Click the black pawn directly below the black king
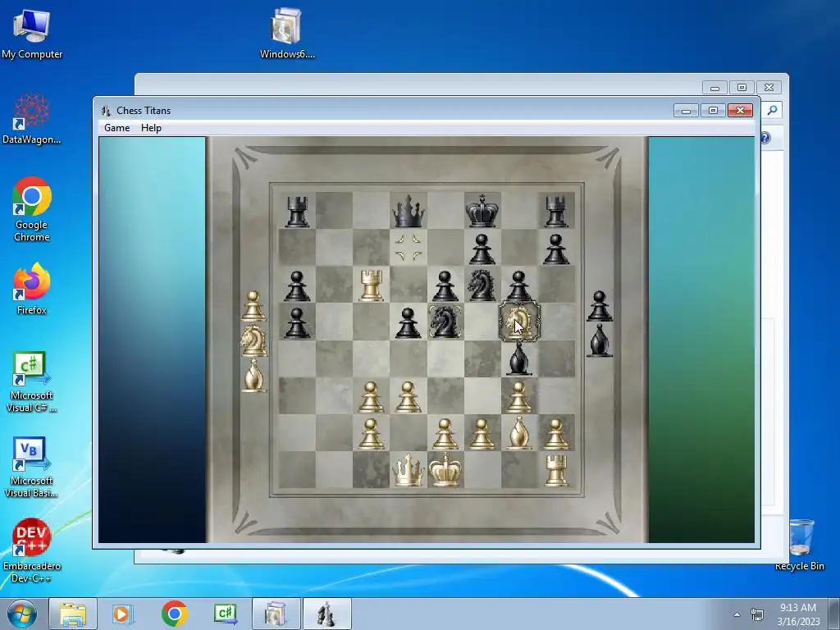 482,249
